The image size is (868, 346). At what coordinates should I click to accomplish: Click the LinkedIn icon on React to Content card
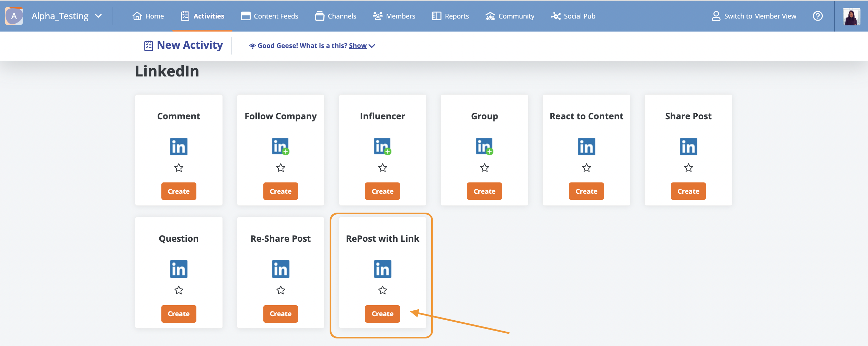586,146
